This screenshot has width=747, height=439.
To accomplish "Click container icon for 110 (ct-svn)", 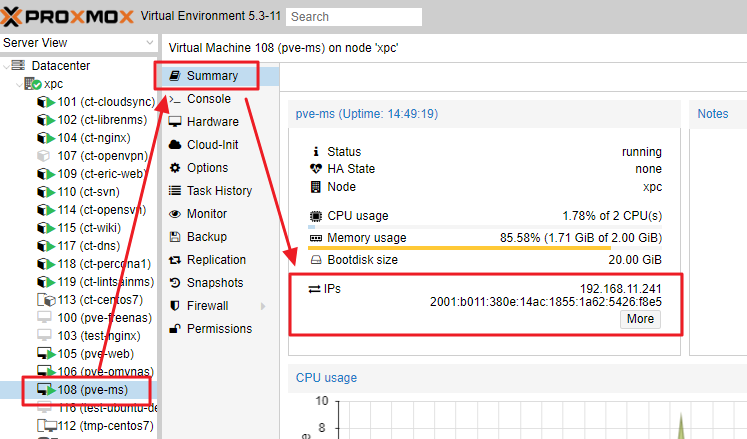I will tap(46, 192).
